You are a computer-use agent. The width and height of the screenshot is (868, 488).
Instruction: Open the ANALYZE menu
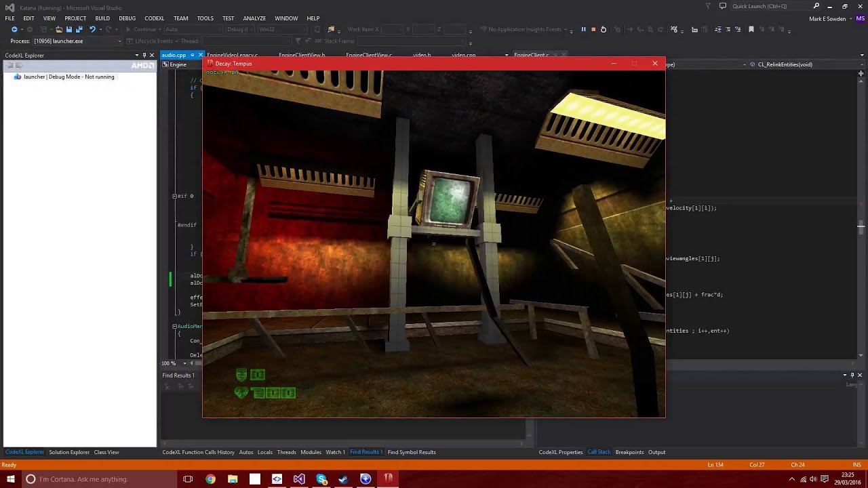[254, 18]
